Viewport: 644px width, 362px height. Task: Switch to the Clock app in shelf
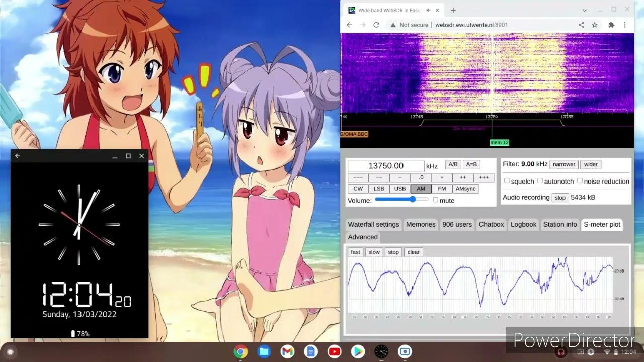click(381, 351)
